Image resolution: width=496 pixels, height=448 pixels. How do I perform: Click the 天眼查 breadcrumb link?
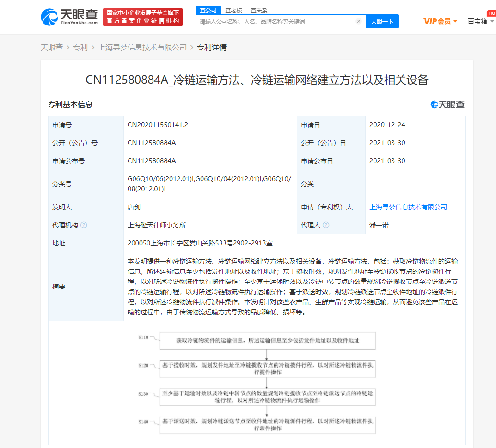pos(52,47)
